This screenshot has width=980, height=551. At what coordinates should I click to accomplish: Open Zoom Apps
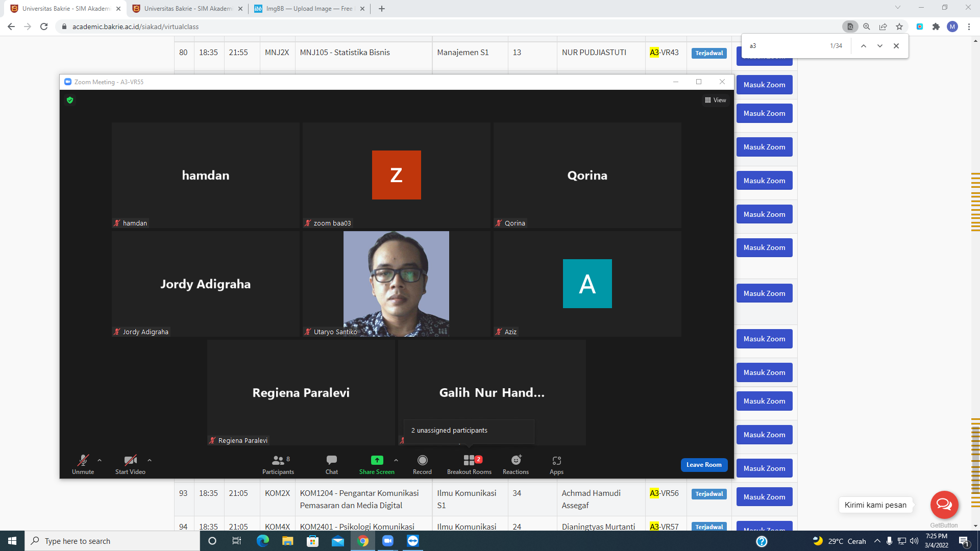tap(556, 464)
